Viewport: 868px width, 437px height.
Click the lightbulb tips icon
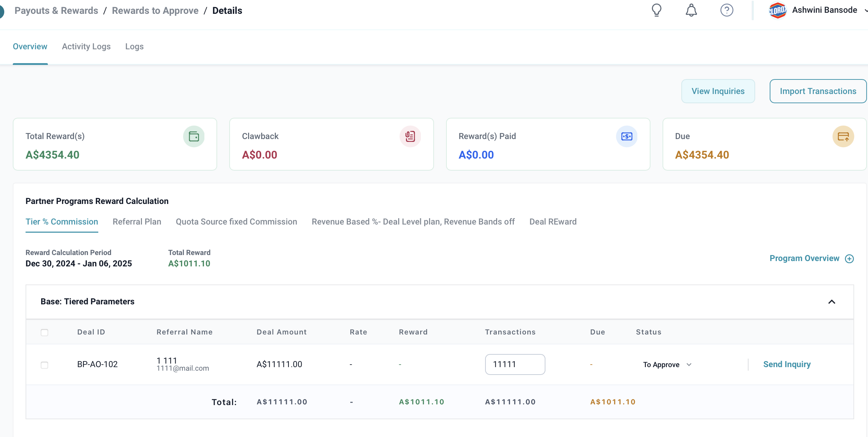(x=657, y=10)
